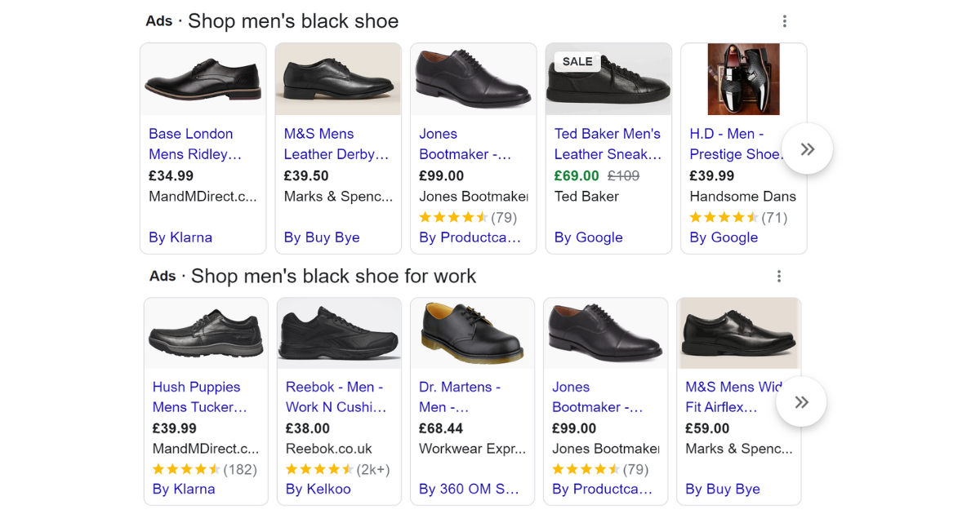
Task: Click By Kelkoo link under Reebok shoe
Action: coord(318,489)
